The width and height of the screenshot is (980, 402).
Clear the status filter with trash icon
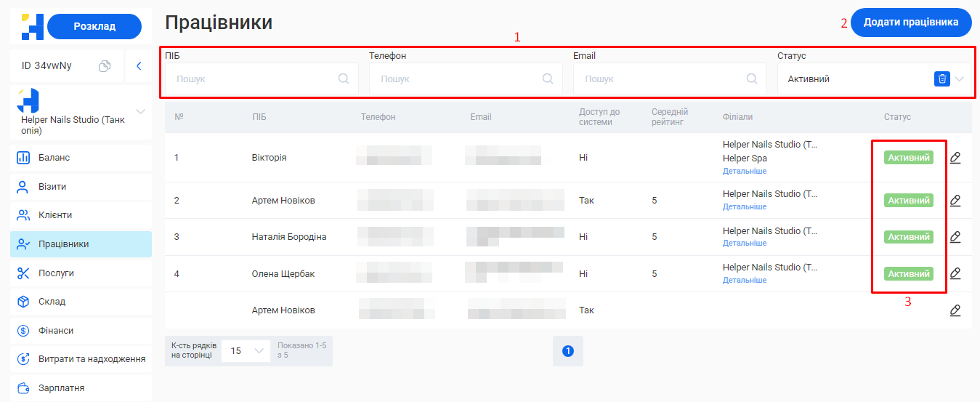coord(941,79)
